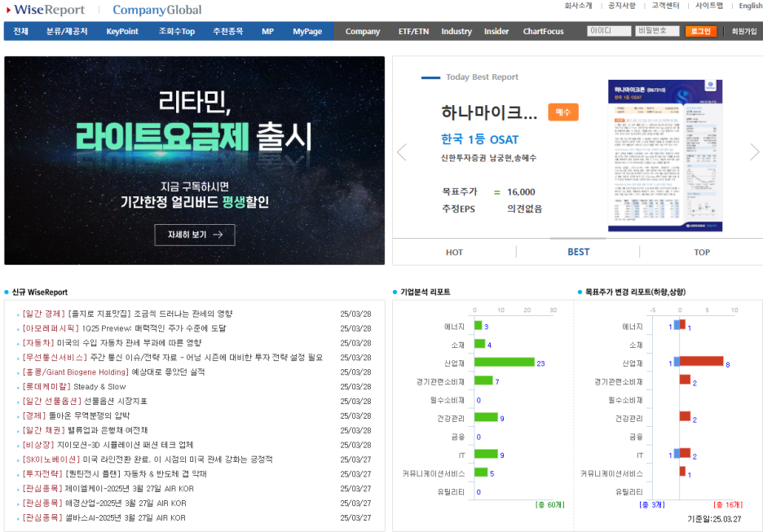Open [경제] 돌아온 무역분쟁의 압박 report
The width and height of the screenshot is (763, 532).
[x=76, y=415]
